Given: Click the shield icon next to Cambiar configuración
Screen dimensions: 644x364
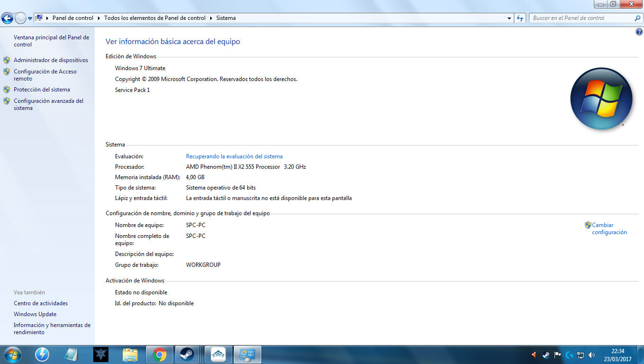Looking at the screenshot, I should click(588, 225).
